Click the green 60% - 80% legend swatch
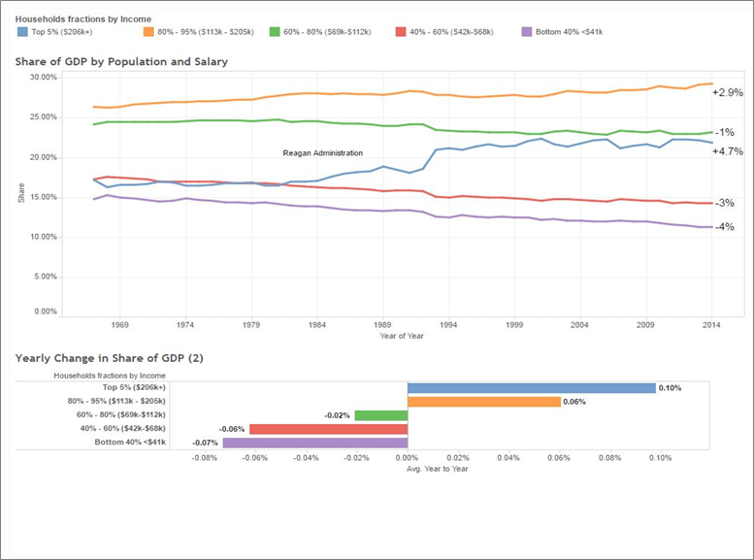Image resolution: width=754 pixels, height=560 pixels. click(274, 32)
